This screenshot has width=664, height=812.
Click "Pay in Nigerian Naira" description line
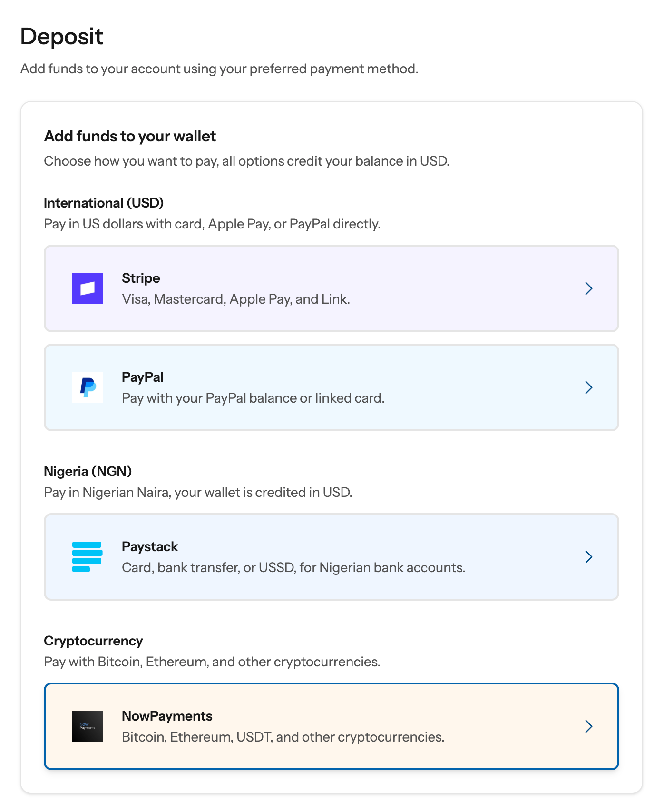coord(198,492)
